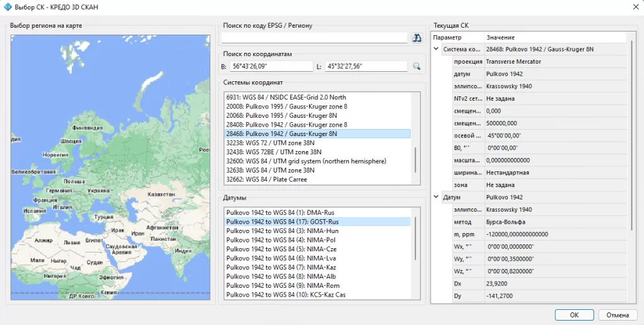Collapse the 'Система координат' tree section
Viewport: 644px width, 325px height.
[436, 49]
